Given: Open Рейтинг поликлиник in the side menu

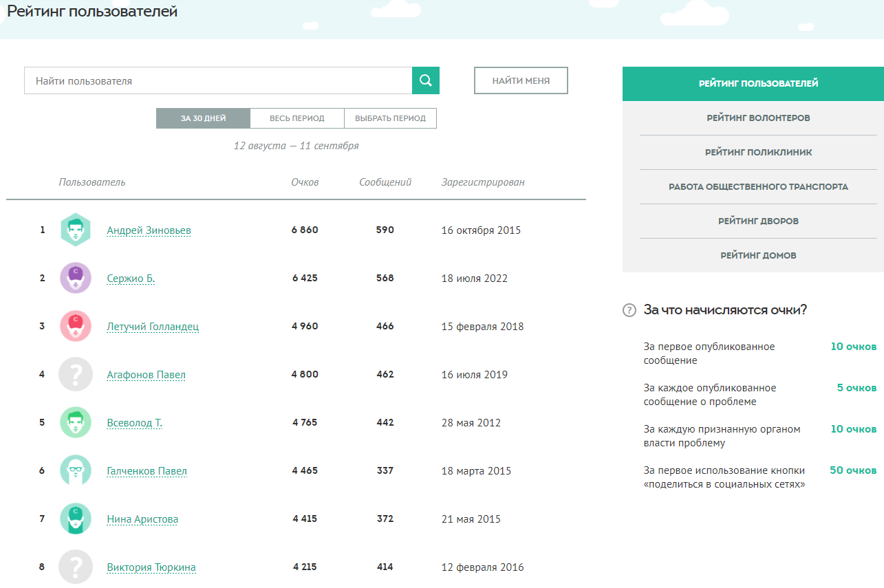Looking at the screenshot, I should (x=758, y=152).
